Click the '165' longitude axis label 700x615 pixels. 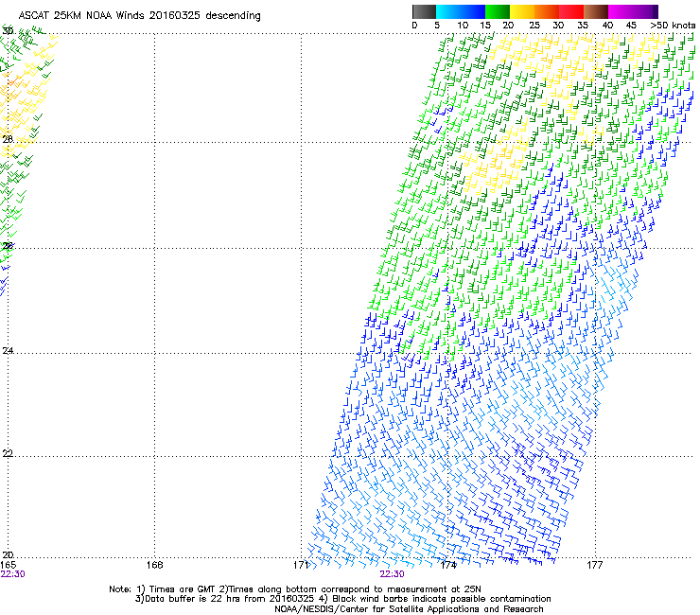point(8,565)
